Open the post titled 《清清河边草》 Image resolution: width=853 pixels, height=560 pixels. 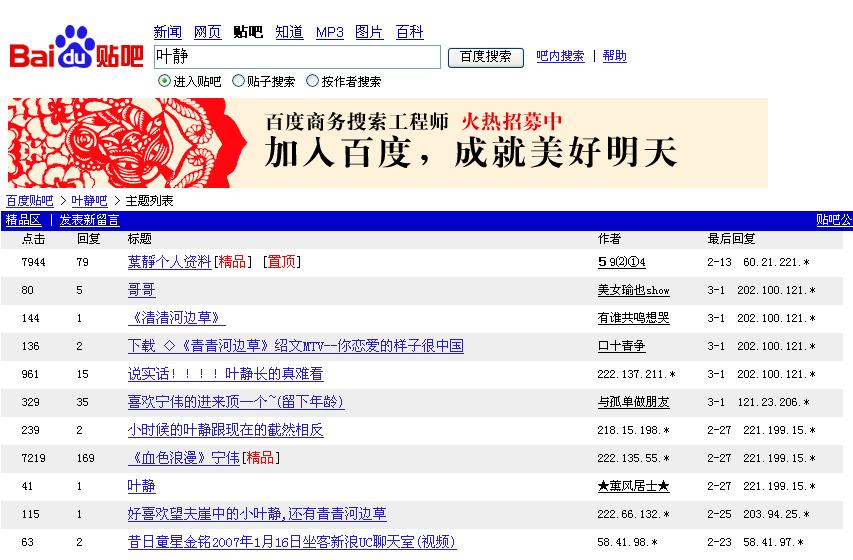[176, 318]
